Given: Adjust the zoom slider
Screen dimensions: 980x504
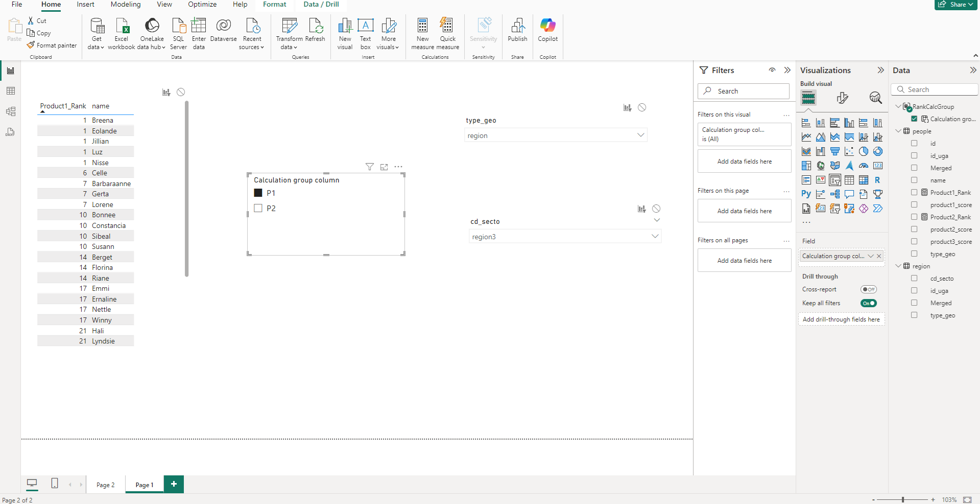Looking at the screenshot, I should coord(903,499).
